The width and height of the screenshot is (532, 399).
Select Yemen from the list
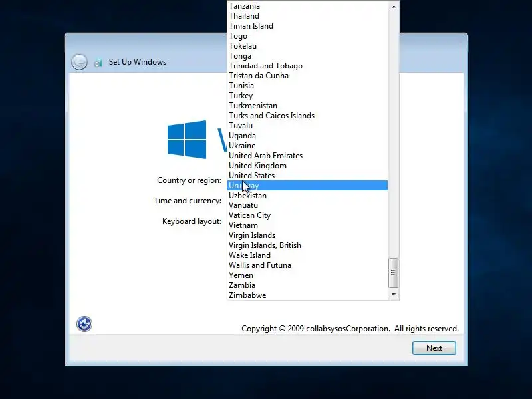[x=307, y=275]
